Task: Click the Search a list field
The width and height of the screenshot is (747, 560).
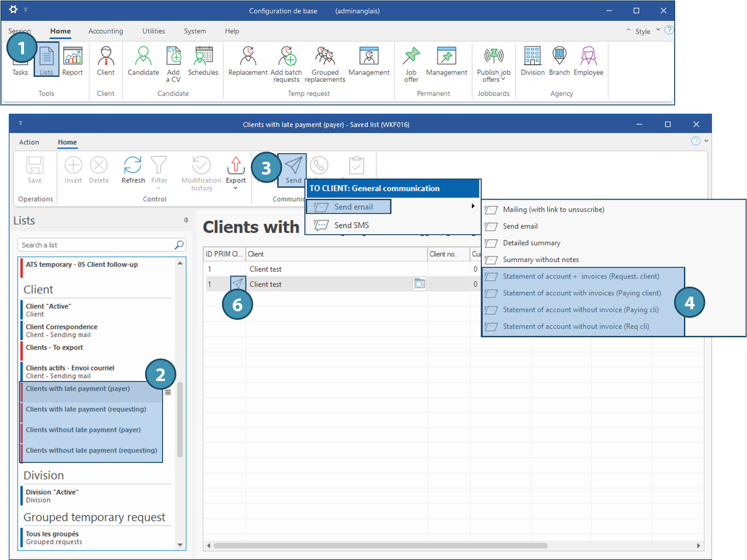Action: tap(97, 245)
